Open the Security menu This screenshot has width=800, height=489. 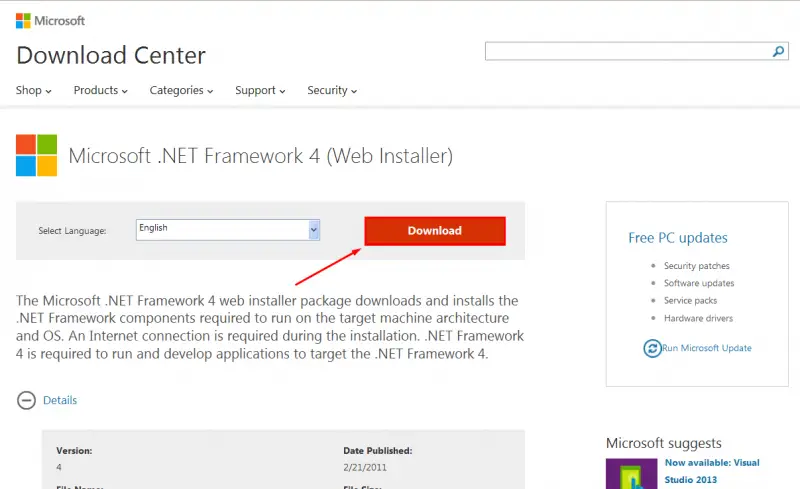pos(332,90)
